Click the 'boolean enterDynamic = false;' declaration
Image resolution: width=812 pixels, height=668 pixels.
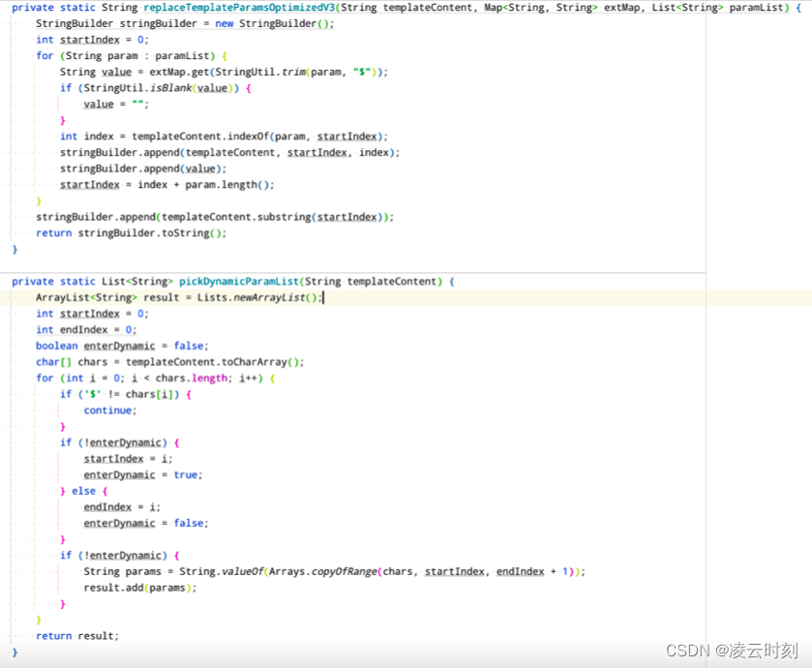pyautogui.click(x=122, y=346)
